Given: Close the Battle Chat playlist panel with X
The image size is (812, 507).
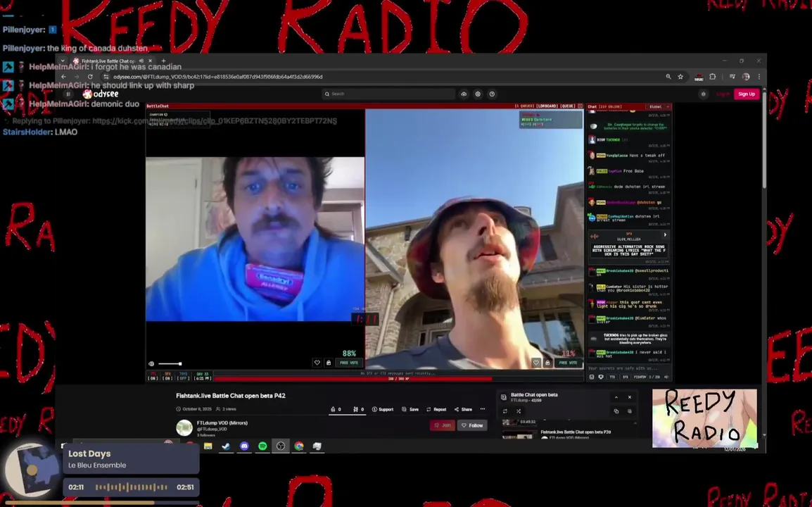Looking at the screenshot, I should (630, 397).
